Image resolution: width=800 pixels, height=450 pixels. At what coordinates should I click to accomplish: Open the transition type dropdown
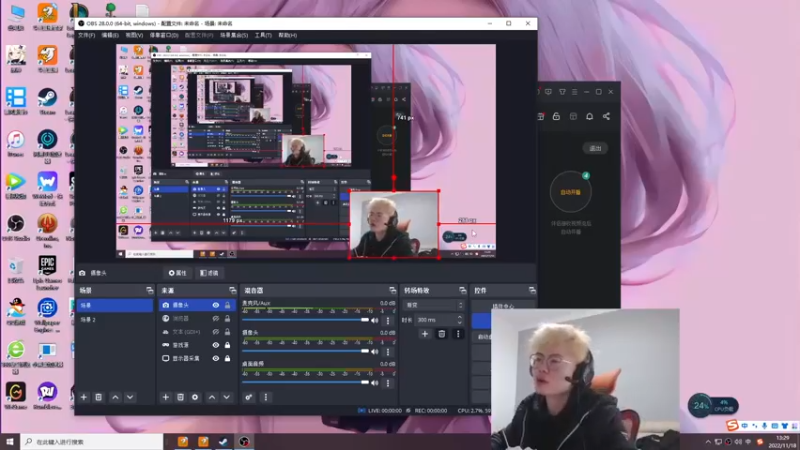[434, 305]
